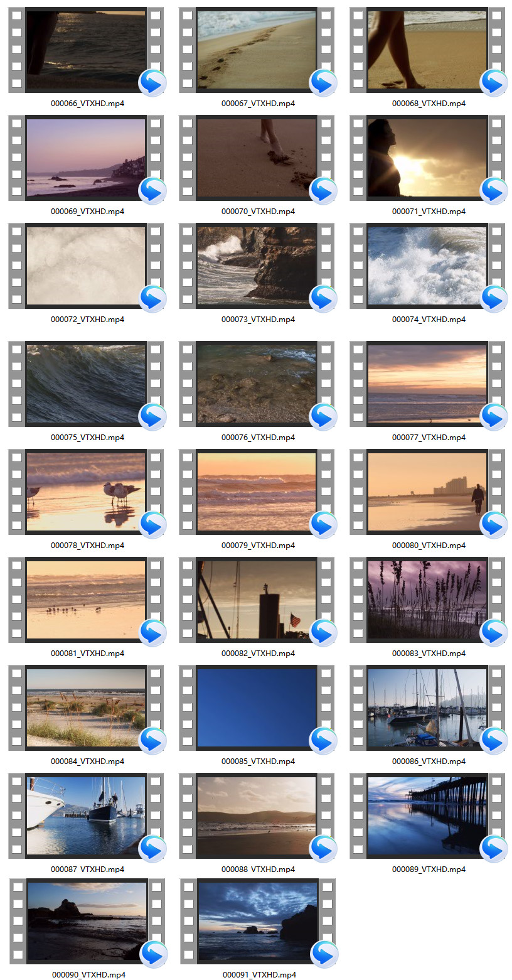512x980 pixels.
Task: Select the dark ocean thumbnail of 000066_VTXHD.mp4
Action: tap(86, 50)
